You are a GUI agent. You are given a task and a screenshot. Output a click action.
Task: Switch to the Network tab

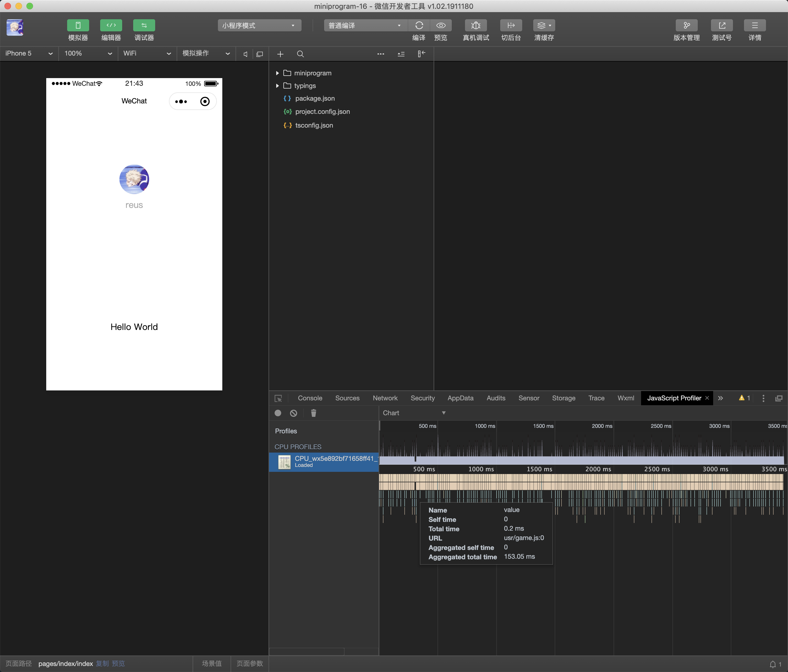[x=385, y=398]
